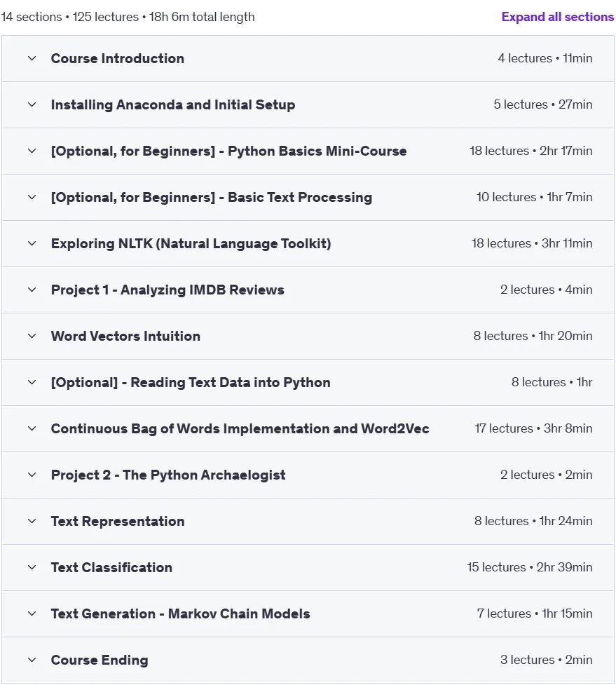Click the Text Representation chevron icon

[32, 522]
